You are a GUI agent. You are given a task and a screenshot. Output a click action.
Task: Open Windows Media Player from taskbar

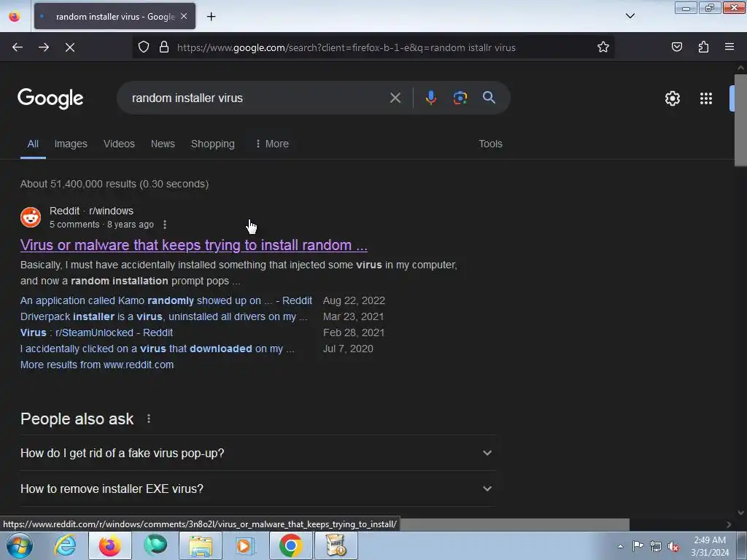pyautogui.click(x=246, y=545)
